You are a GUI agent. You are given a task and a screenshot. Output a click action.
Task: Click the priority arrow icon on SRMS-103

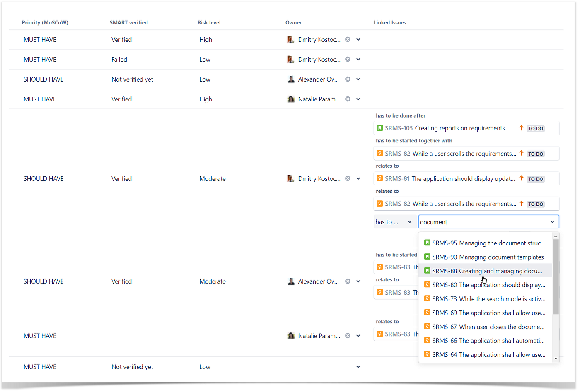tap(521, 128)
